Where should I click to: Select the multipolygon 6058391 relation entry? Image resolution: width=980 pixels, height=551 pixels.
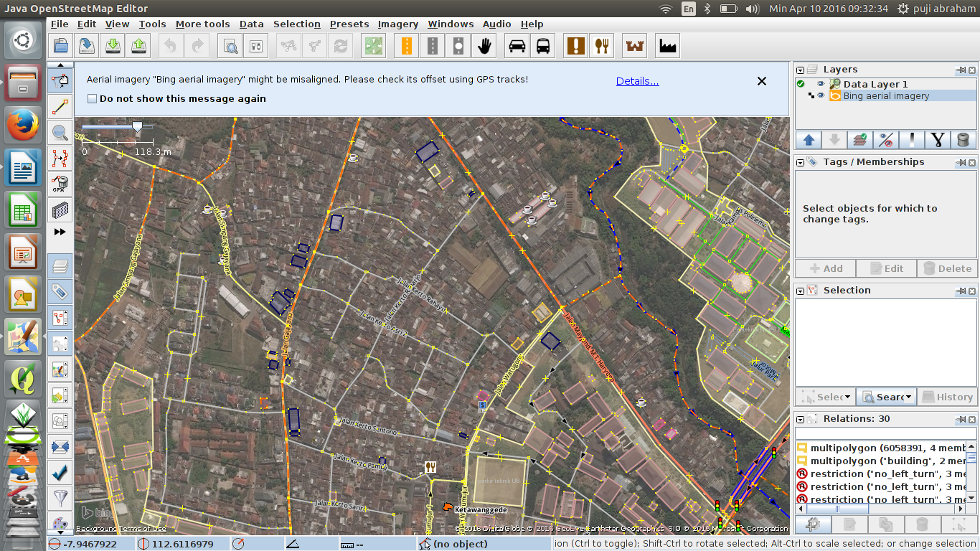(872, 447)
